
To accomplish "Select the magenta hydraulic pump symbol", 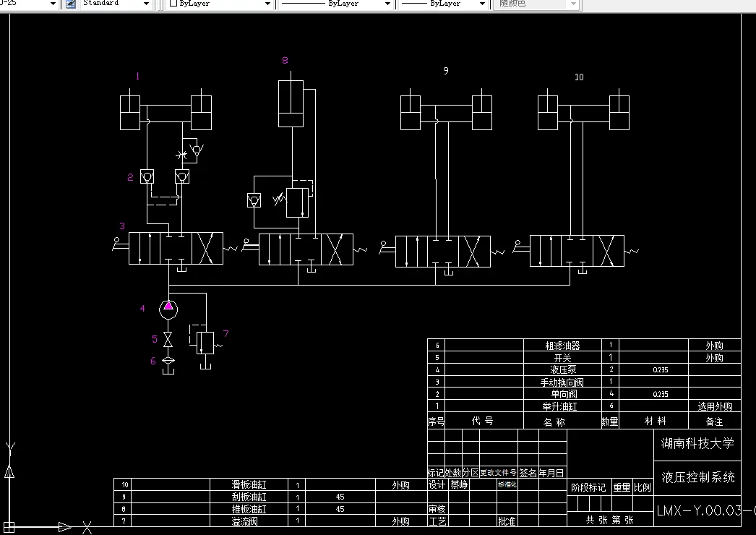I will 168,309.
